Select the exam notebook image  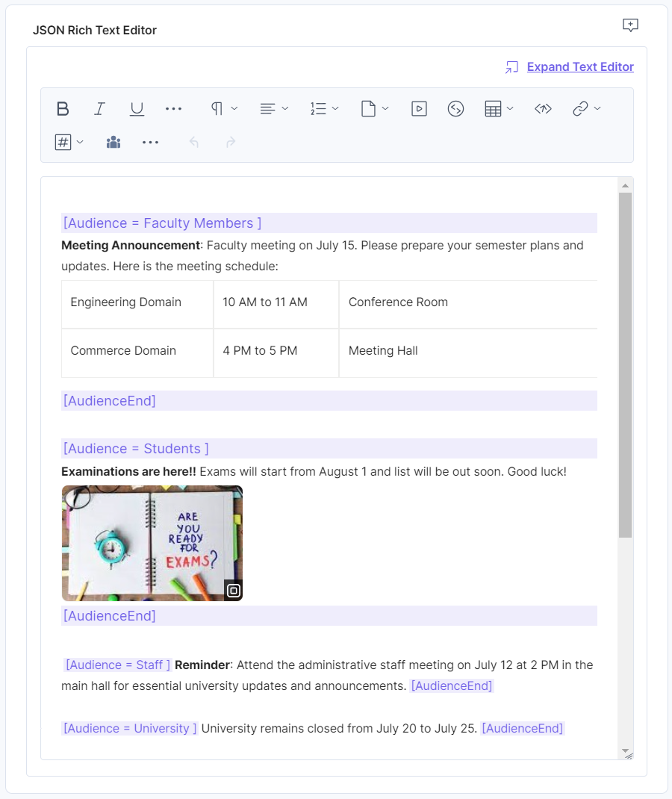(152, 543)
